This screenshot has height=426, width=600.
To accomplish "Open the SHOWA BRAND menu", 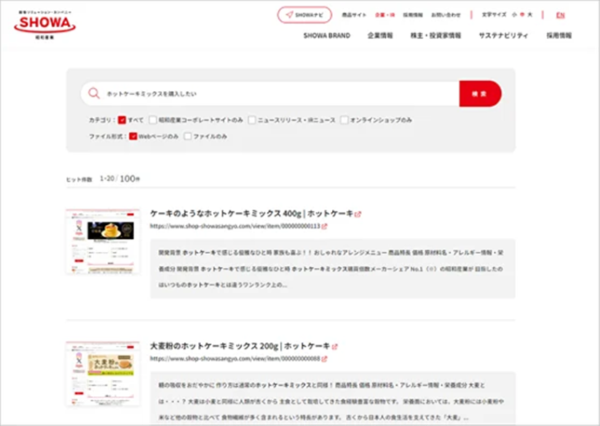I will click(327, 35).
